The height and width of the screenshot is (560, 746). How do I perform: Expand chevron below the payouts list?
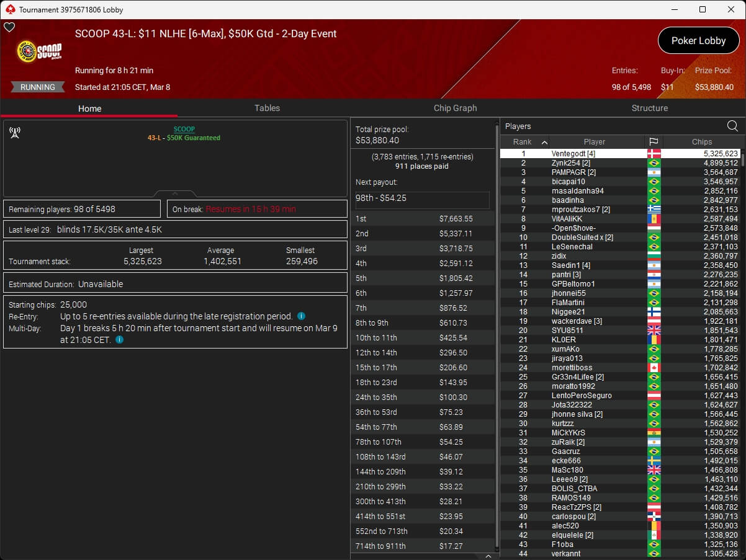488,556
